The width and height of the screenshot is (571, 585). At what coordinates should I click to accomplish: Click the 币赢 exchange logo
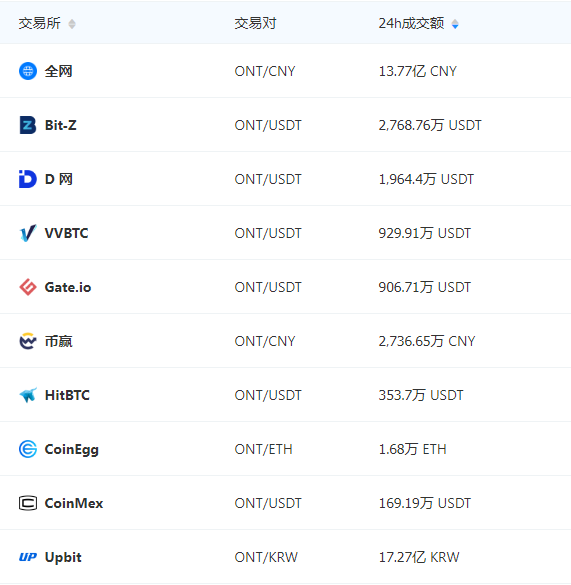[x=28, y=341]
